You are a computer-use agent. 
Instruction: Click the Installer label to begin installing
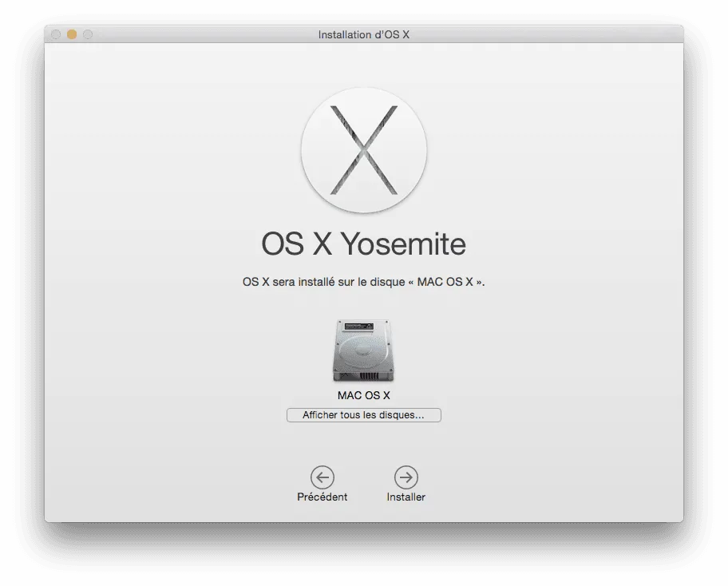tap(406, 497)
